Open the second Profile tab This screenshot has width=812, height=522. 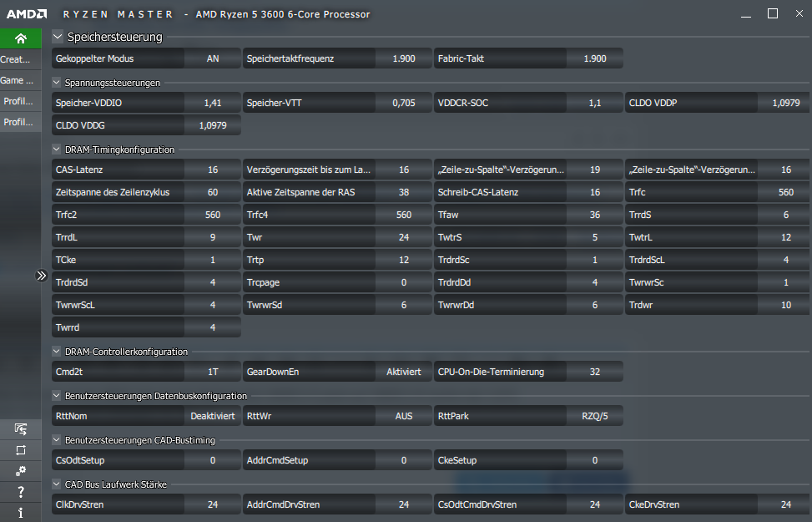pos(21,122)
